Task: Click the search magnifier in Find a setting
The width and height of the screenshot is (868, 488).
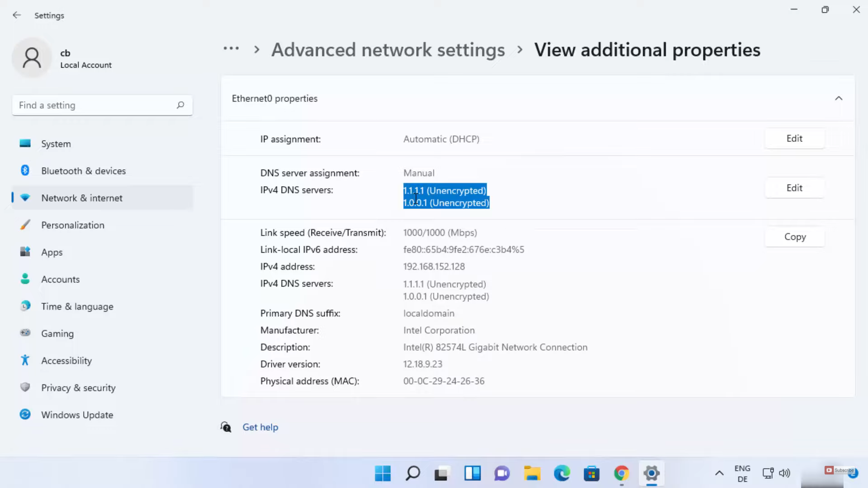Action: point(180,105)
